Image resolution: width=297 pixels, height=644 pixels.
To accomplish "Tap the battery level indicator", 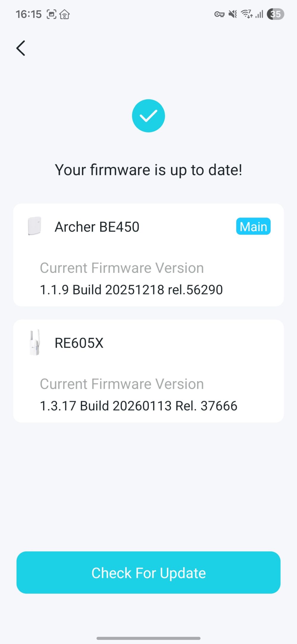I will coord(275,14).
